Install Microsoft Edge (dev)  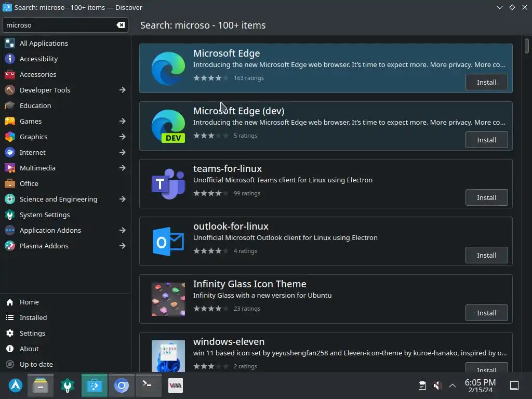[x=486, y=140]
